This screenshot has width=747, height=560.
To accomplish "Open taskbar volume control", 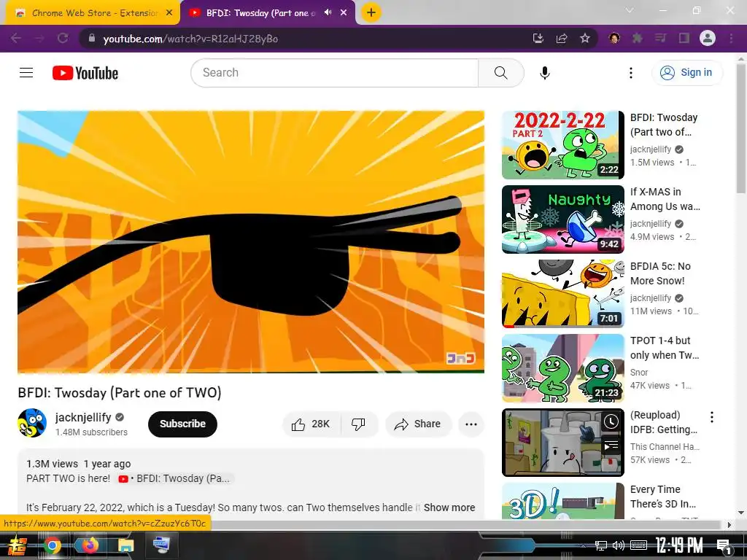I will click(619, 545).
